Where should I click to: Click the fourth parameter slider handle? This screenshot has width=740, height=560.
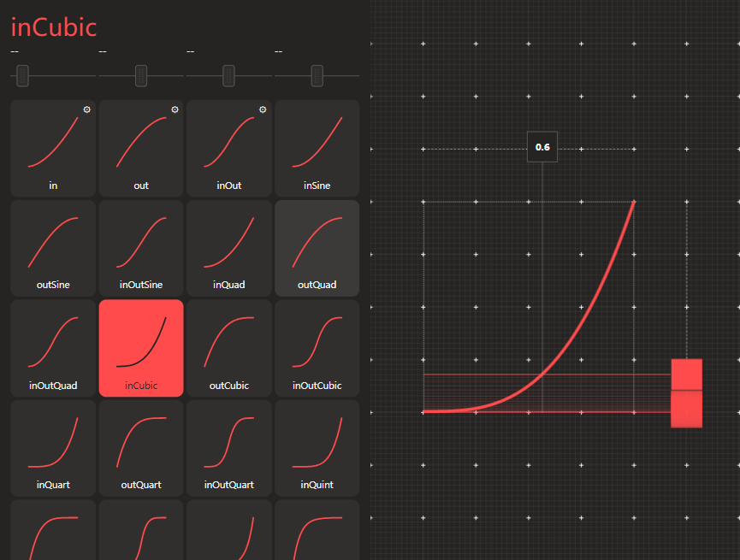click(317, 75)
